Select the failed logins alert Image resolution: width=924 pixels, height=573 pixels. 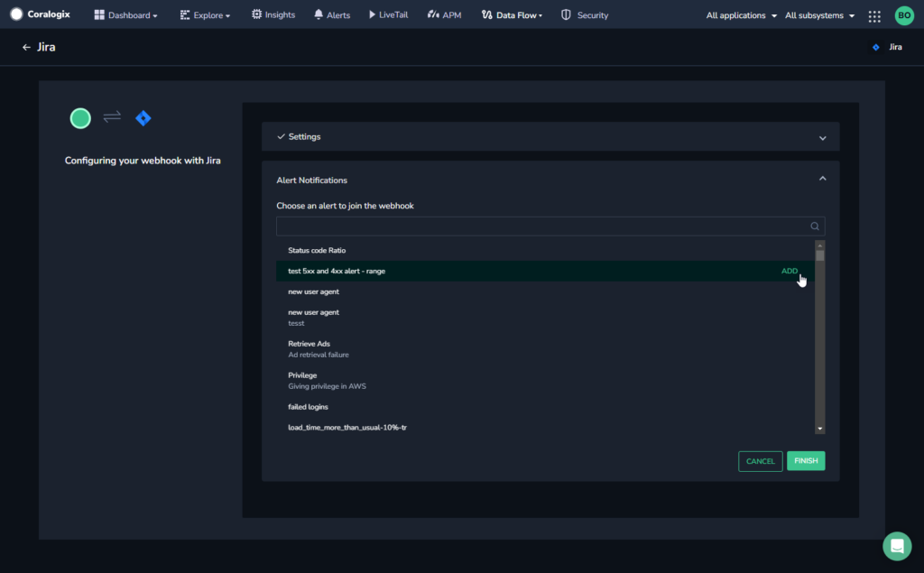point(545,407)
